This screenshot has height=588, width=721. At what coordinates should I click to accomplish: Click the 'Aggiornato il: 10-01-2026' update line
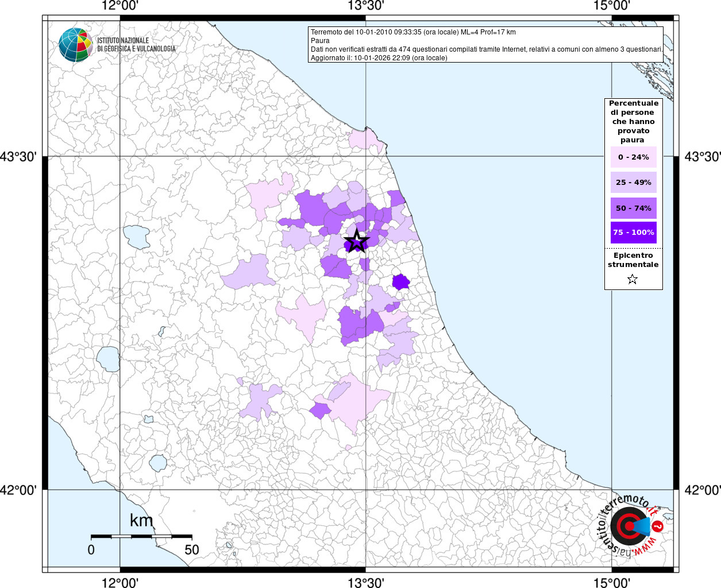click(379, 58)
